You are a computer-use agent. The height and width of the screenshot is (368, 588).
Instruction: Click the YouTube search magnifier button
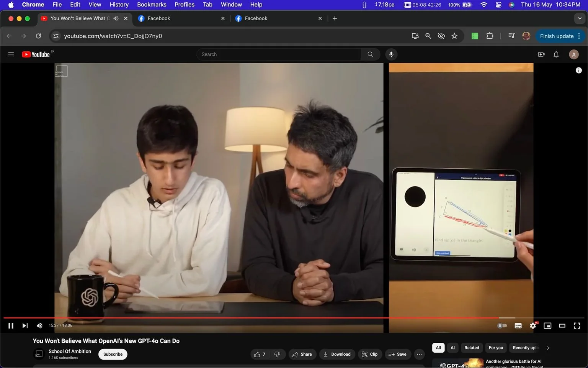(x=370, y=54)
